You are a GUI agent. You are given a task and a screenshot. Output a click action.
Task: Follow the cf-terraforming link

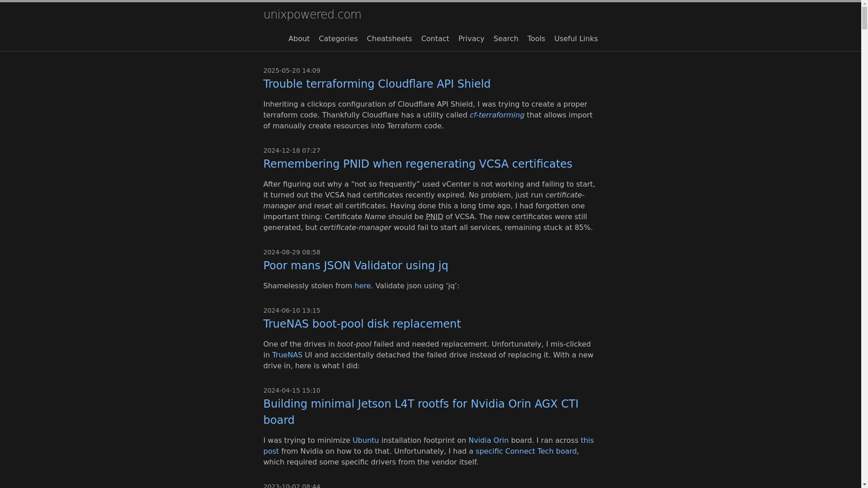[x=497, y=115]
